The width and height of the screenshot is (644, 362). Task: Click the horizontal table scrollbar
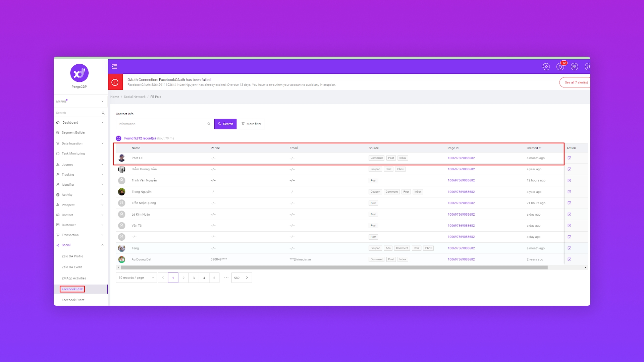click(334, 267)
